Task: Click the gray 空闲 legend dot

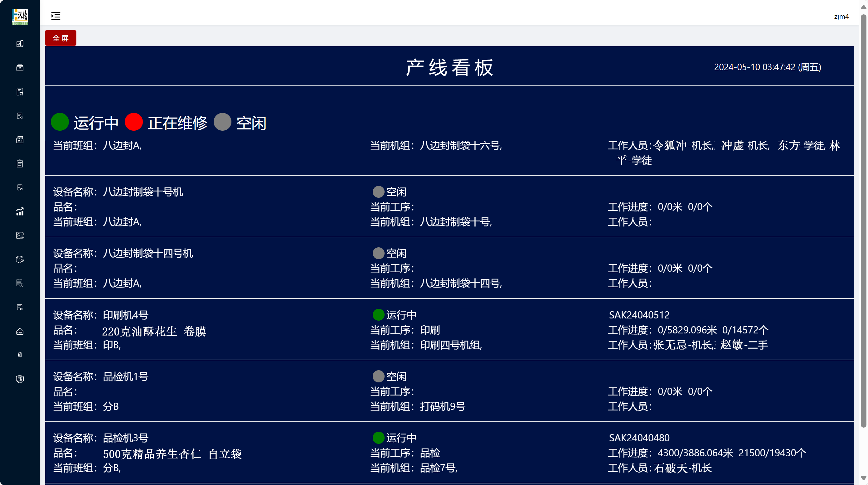Action: pyautogui.click(x=222, y=122)
